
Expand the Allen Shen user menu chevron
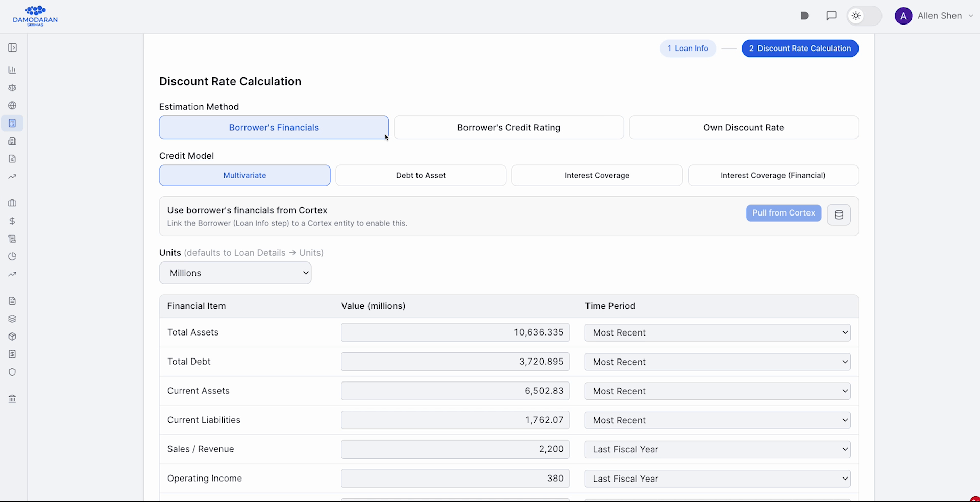971,16
